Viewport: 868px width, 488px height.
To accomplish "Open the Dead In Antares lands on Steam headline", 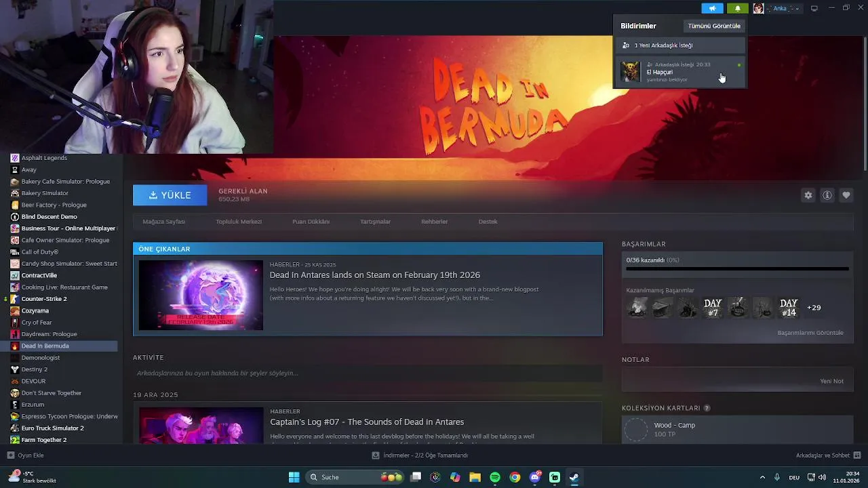I will tap(375, 275).
